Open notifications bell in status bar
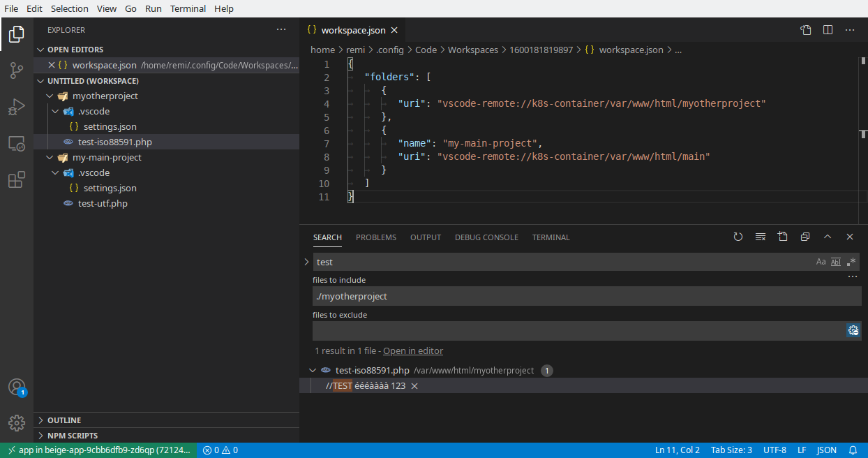Viewport: 868px width, 458px height. point(853,450)
